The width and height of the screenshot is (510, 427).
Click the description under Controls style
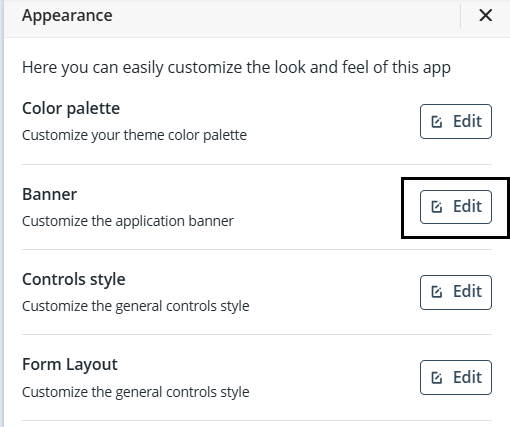coord(136,306)
